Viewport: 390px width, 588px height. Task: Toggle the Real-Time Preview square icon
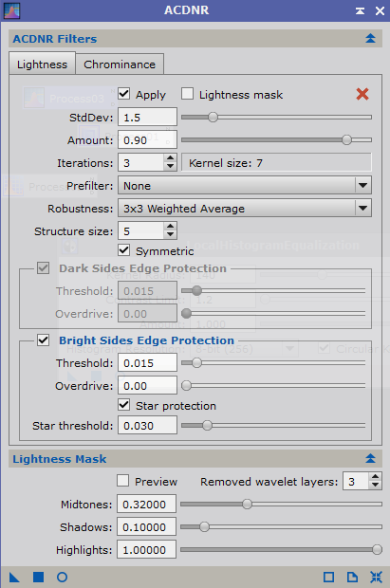click(x=329, y=578)
